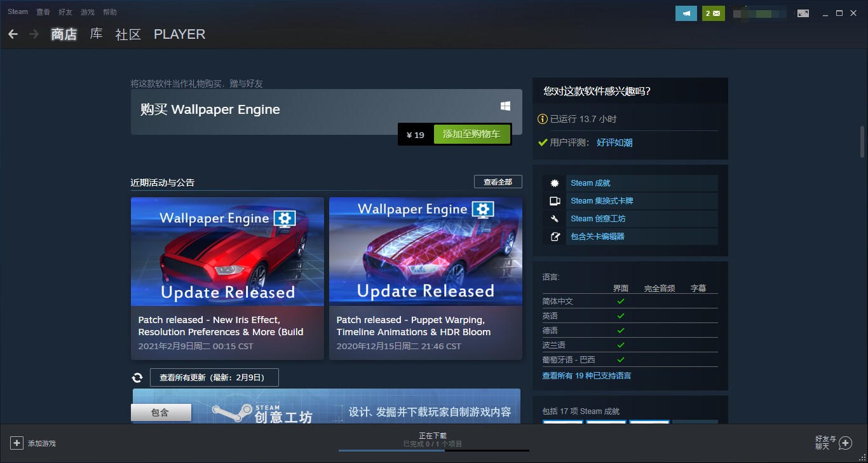Click the Steam 集换式卡牌 card icon
This screenshot has height=463, width=868.
pos(555,201)
